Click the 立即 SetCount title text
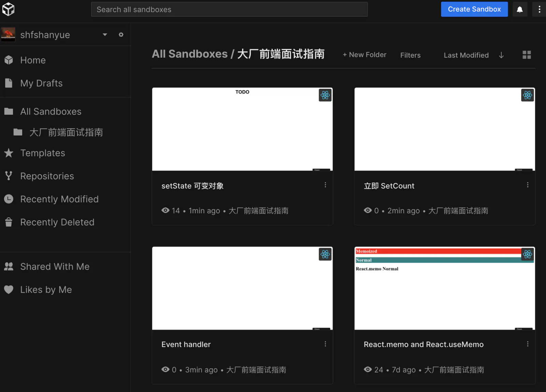546x392 pixels. (x=389, y=186)
